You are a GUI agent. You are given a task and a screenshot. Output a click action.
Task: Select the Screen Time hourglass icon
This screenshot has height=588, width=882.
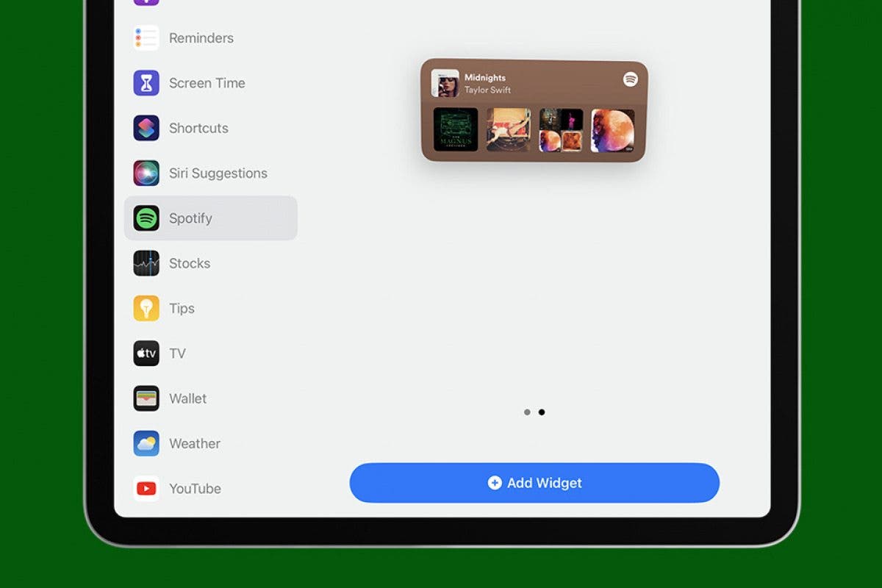(x=146, y=83)
